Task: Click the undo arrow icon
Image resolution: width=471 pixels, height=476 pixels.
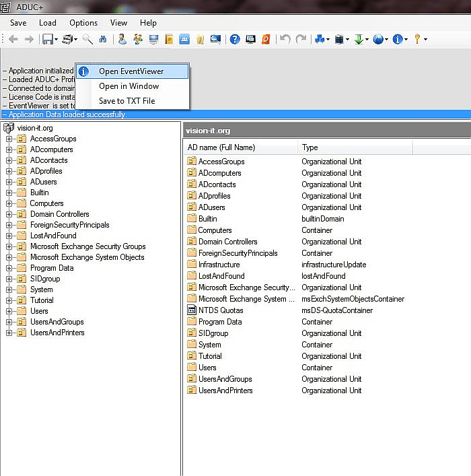Action: point(285,39)
